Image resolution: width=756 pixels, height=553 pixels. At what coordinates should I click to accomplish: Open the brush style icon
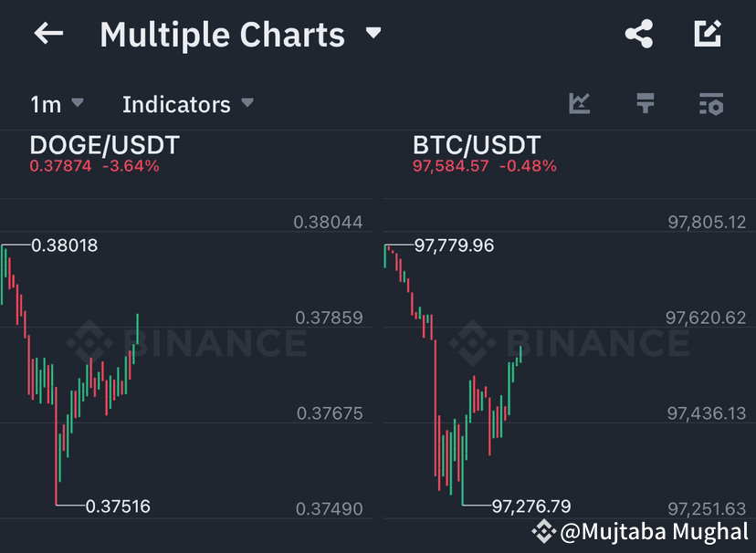point(645,103)
